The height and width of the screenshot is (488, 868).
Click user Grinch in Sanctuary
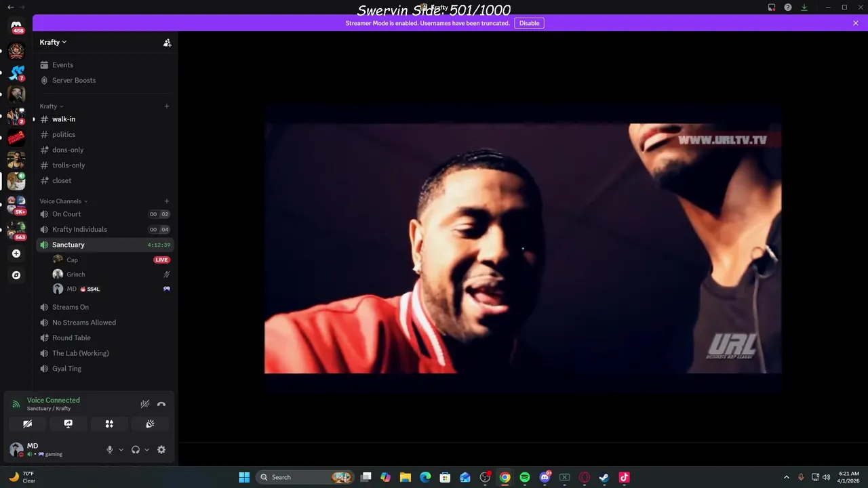(x=111, y=274)
